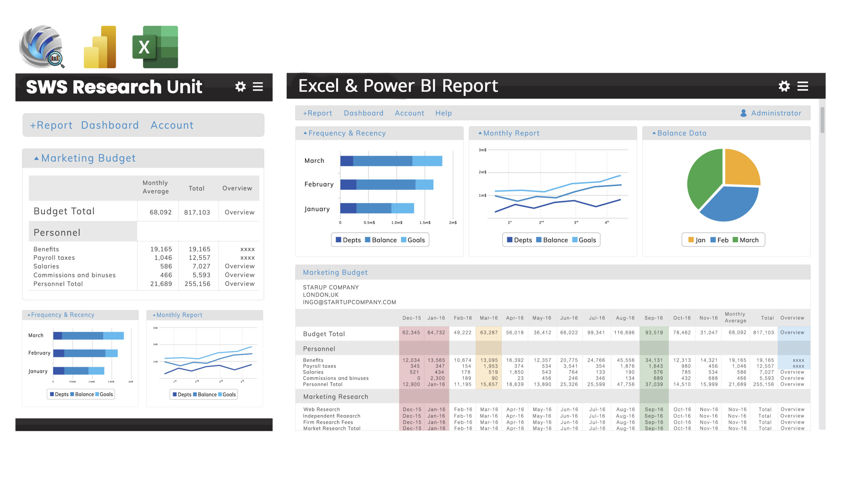Open hamburger menu in Excel & Power BI Report header
Screen dimensions: 841x504
(803, 86)
